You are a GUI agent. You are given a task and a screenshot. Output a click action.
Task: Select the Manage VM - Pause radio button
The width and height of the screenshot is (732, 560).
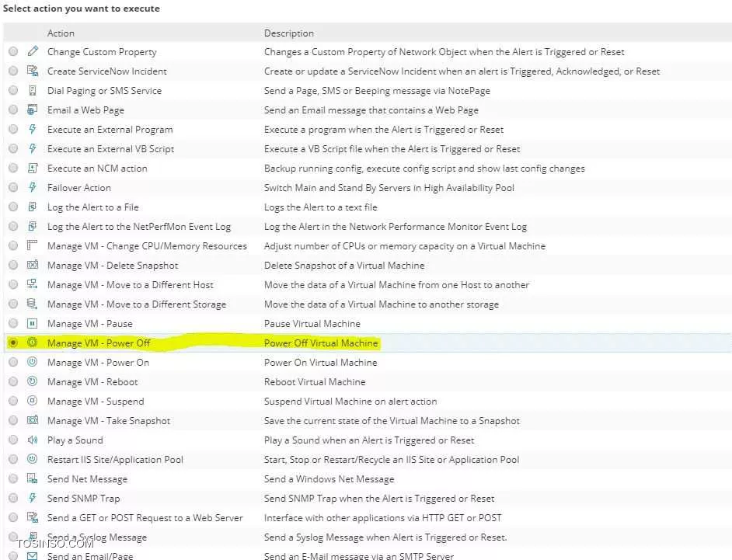pos(13,323)
